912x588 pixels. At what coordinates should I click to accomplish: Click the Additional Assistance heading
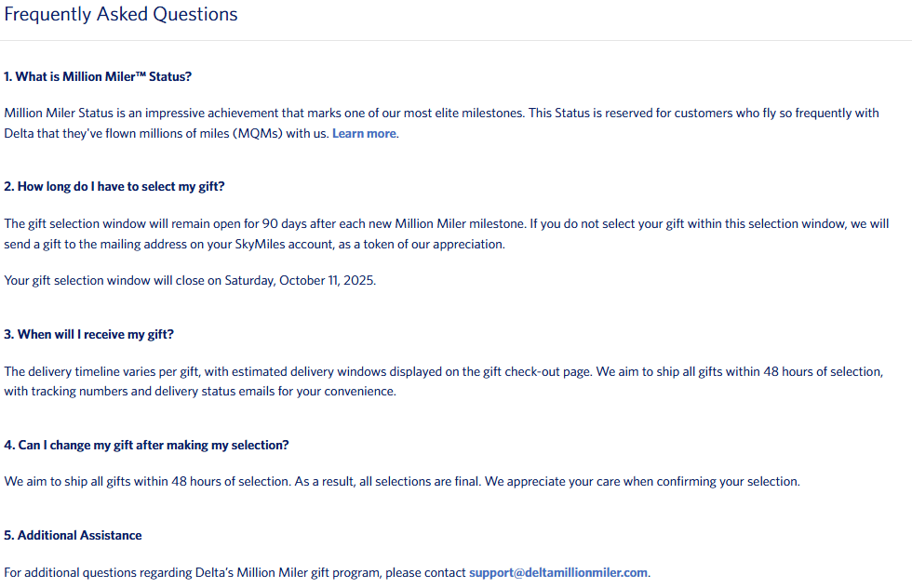73,535
